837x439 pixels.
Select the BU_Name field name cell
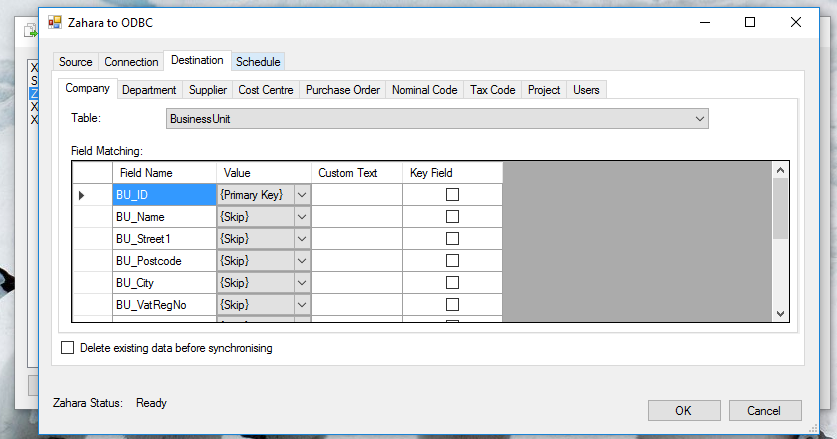164,217
